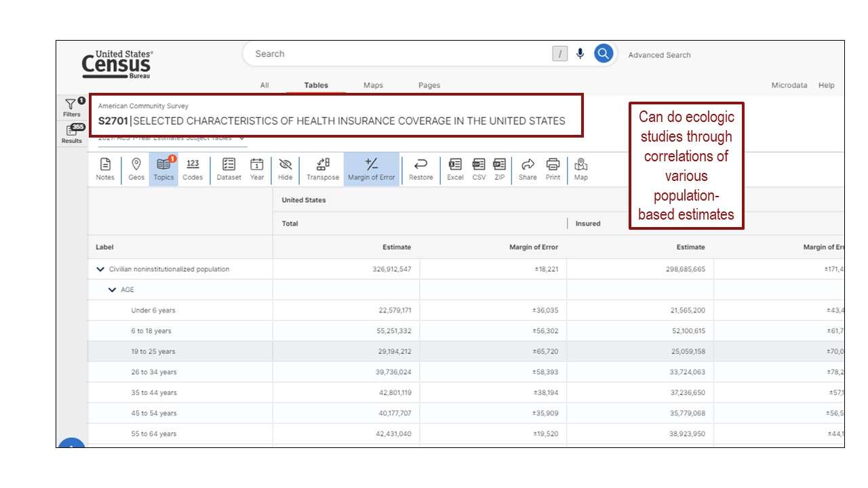Open the Dataset selector icon
The image size is (868, 488).
click(229, 168)
